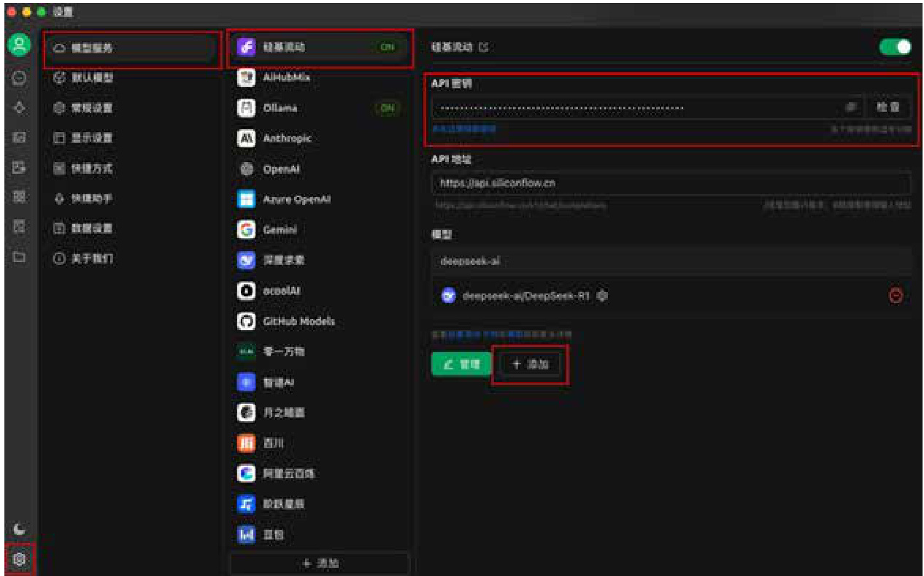Select the Gemini provider logo

[247, 229]
